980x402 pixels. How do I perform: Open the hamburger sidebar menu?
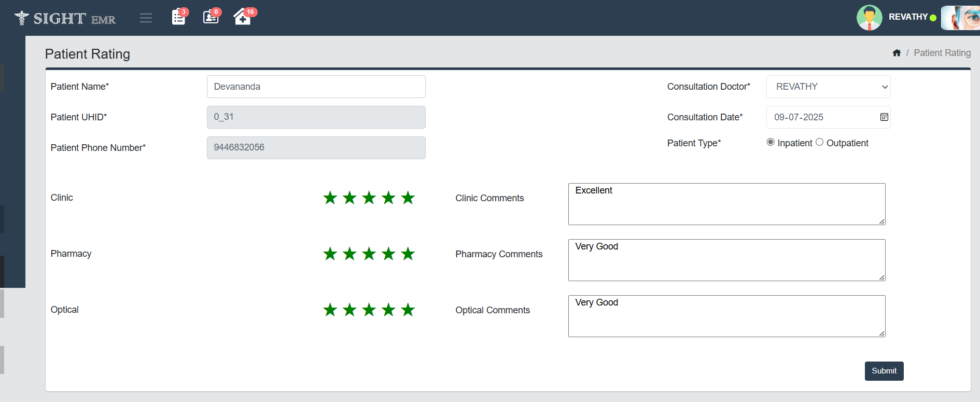(x=146, y=18)
